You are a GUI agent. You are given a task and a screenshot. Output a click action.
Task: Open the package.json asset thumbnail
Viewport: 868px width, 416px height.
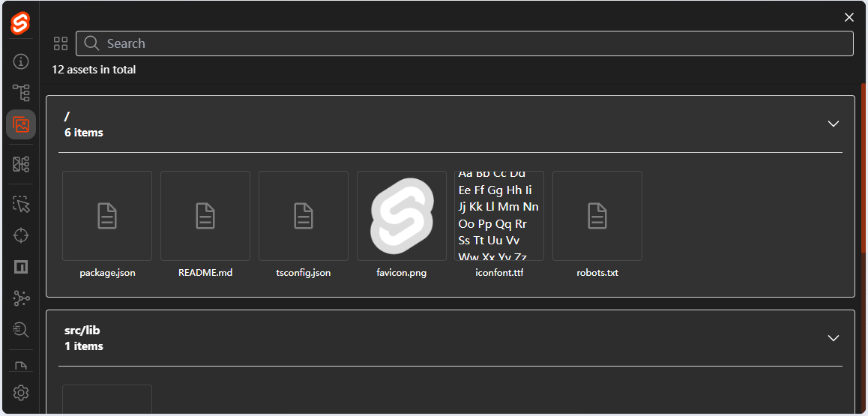pyautogui.click(x=107, y=216)
